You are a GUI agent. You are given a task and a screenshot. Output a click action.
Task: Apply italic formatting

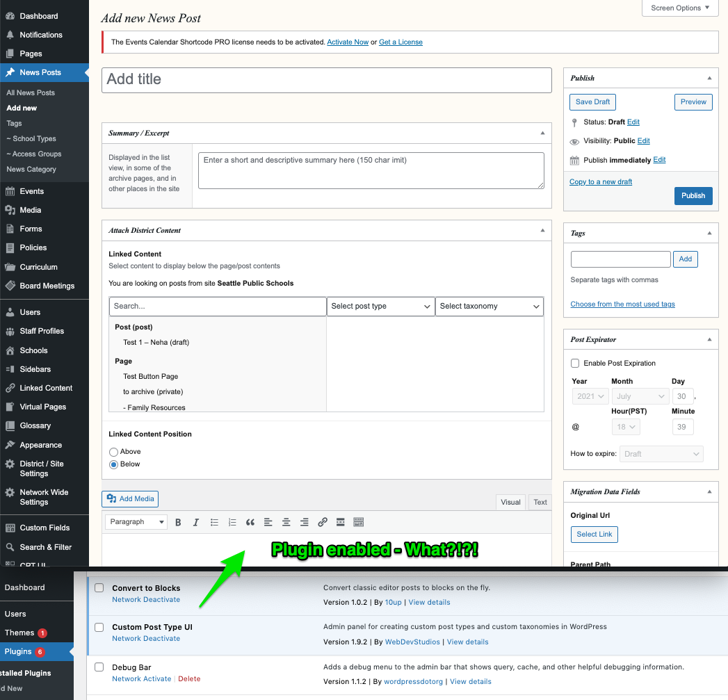(x=196, y=522)
